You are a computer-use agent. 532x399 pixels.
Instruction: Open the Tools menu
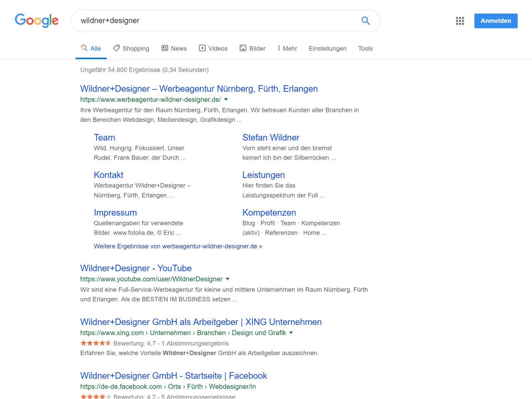pyautogui.click(x=365, y=48)
